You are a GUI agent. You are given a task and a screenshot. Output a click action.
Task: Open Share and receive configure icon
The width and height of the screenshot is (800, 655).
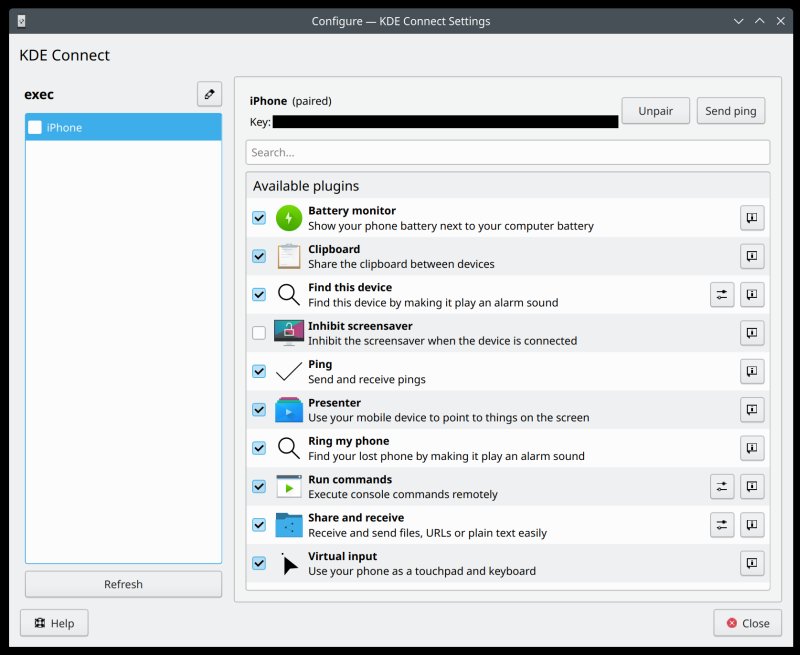[722, 524]
